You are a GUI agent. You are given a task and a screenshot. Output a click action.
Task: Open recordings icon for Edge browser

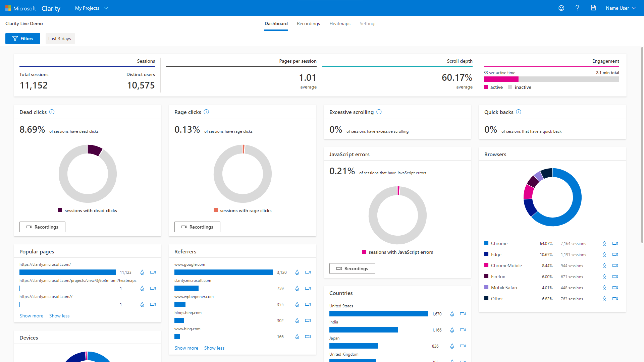coord(615,255)
